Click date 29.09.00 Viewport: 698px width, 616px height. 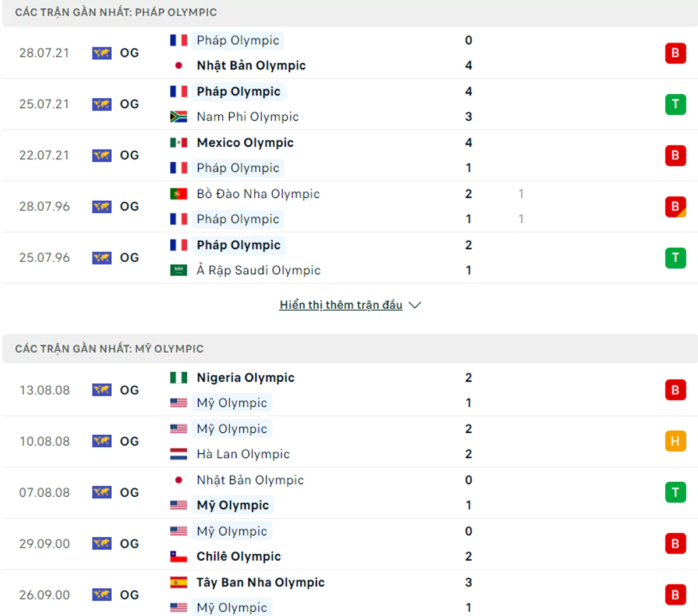(44, 544)
